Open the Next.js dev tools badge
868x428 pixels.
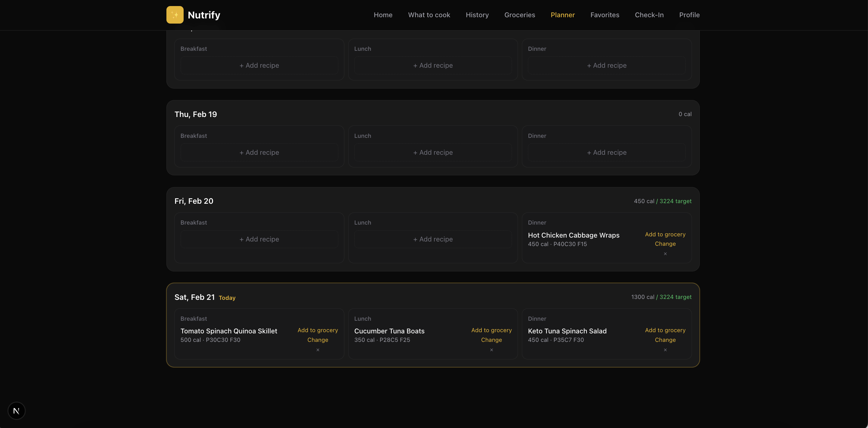click(x=17, y=410)
